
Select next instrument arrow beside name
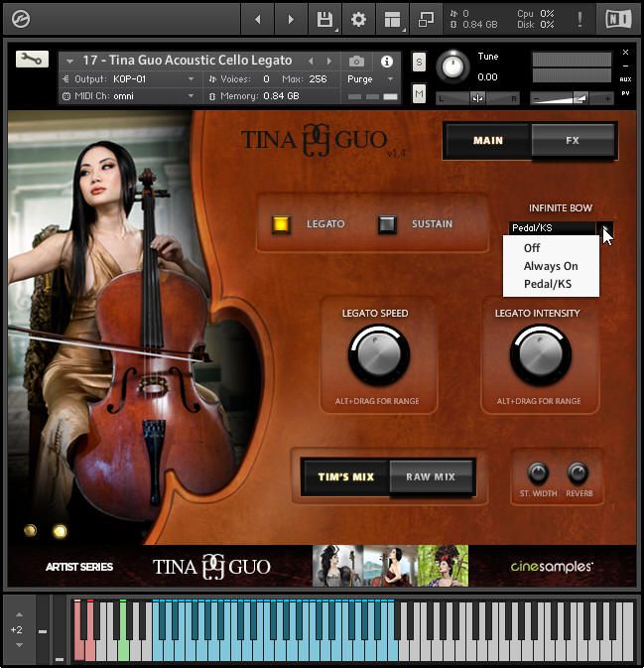tap(328, 62)
